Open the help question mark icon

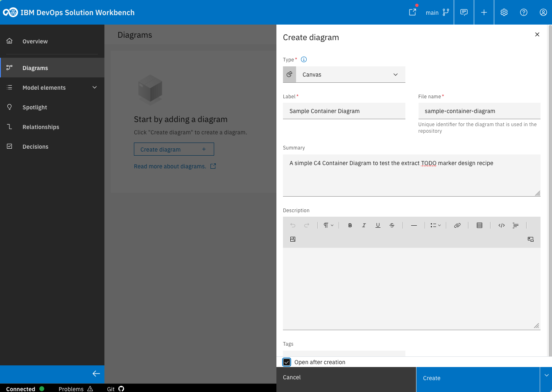coord(524,12)
